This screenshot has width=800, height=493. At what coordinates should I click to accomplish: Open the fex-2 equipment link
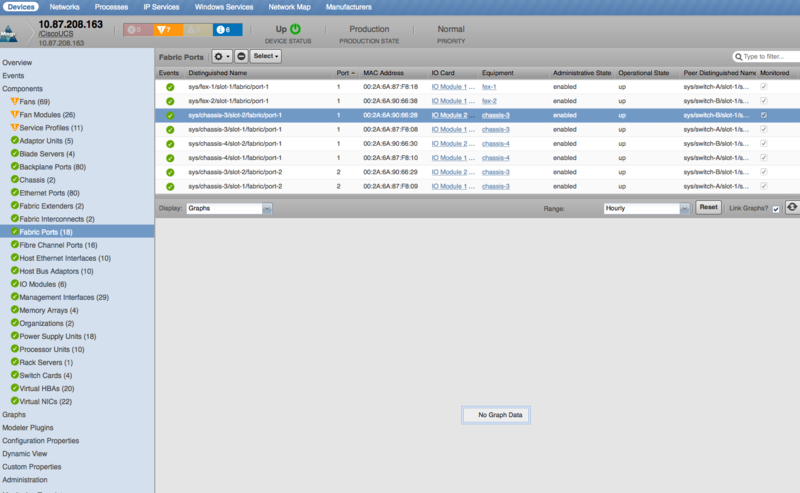coord(489,101)
